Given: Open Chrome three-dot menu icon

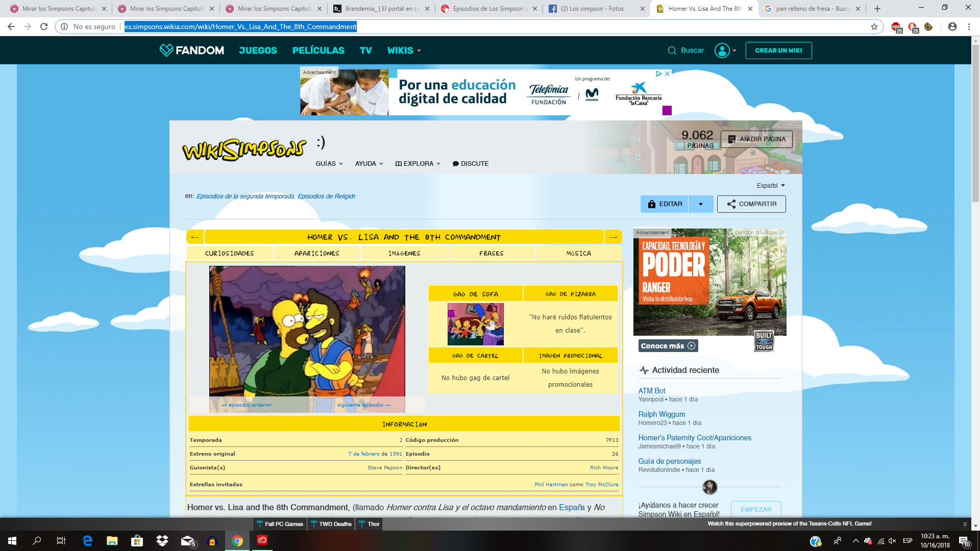Looking at the screenshot, I should [x=969, y=27].
